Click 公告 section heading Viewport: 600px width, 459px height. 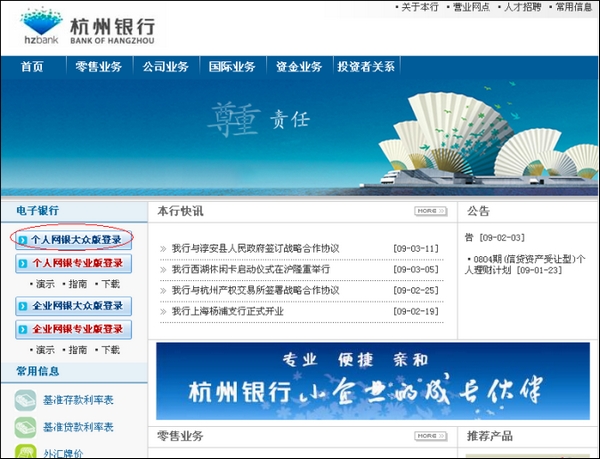[x=478, y=211]
